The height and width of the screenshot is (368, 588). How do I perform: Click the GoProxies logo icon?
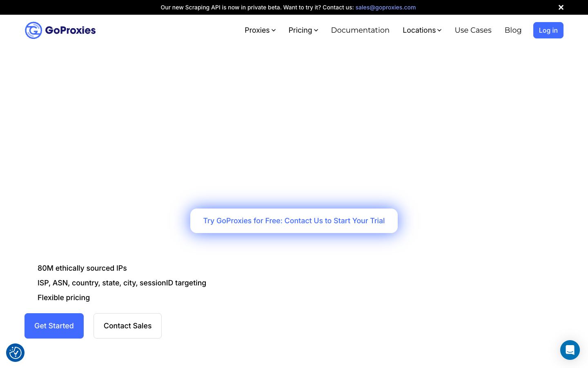point(33,30)
